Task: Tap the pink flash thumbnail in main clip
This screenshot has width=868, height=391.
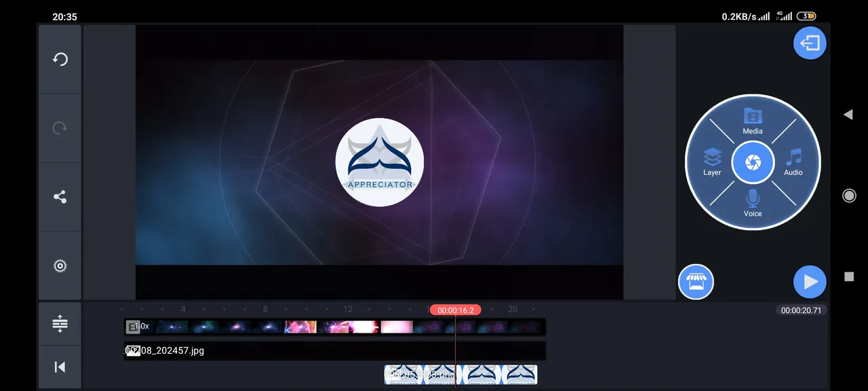Action: coord(397,327)
